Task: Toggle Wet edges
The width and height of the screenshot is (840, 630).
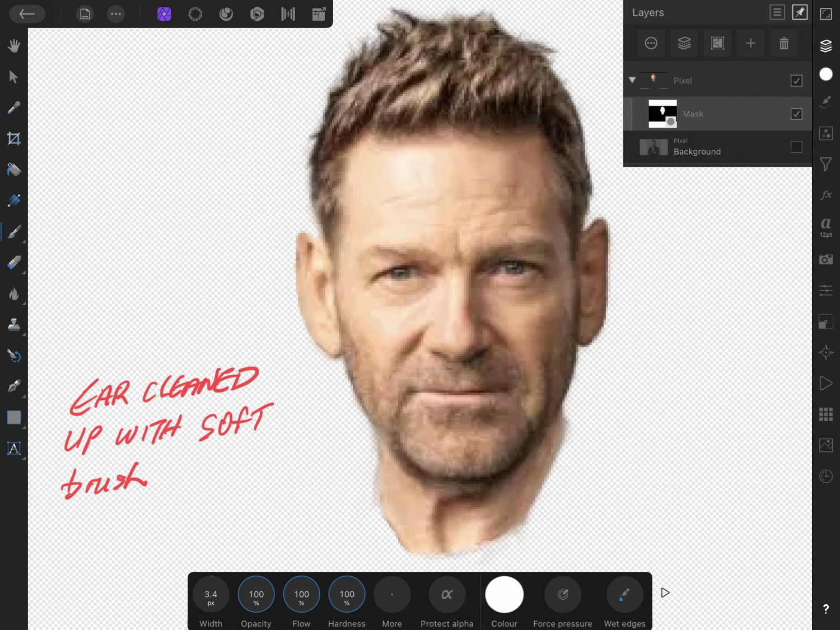Action: tap(624, 595)
